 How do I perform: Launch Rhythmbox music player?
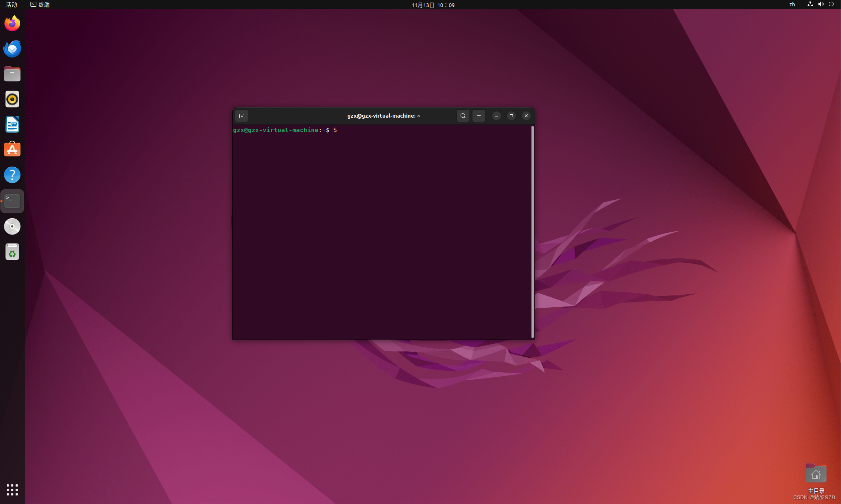(12, 99)
